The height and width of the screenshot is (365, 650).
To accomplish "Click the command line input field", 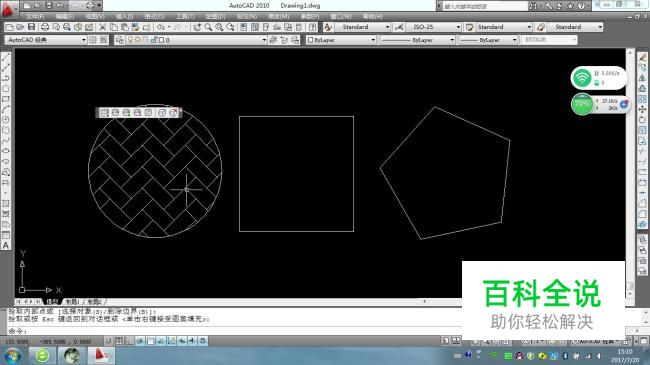I will [x=232, y=331].
